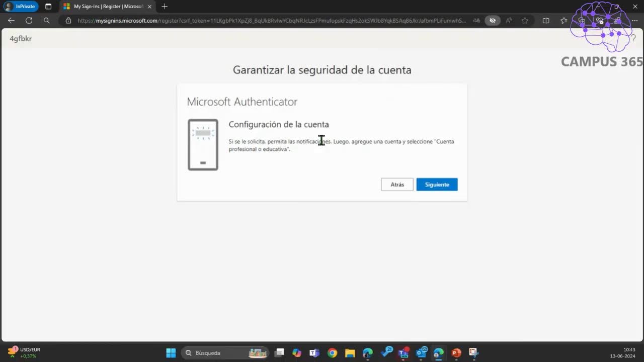Open Outlook from the taskbar
644x362 pixels.
(x=422, y=352)
